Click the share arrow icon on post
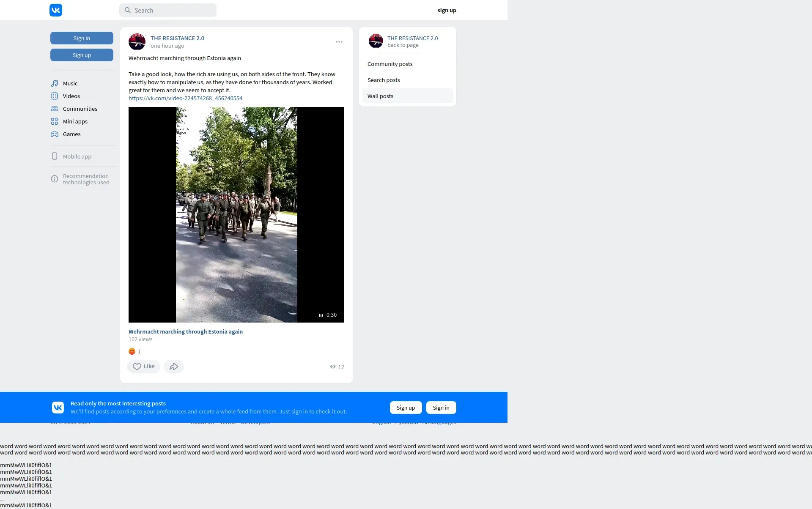The image size is (812, 509). click(x=174, y=367)
